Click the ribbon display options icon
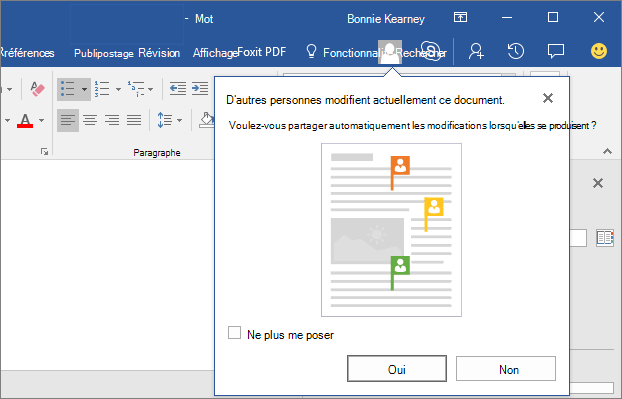622x399 pixels. click(x=460, y=17)
